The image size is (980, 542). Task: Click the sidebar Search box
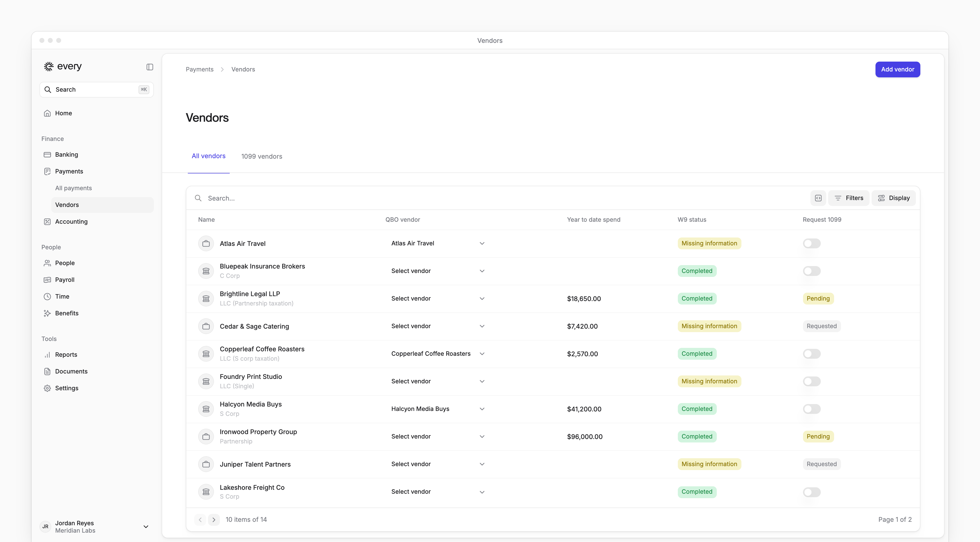97,89
